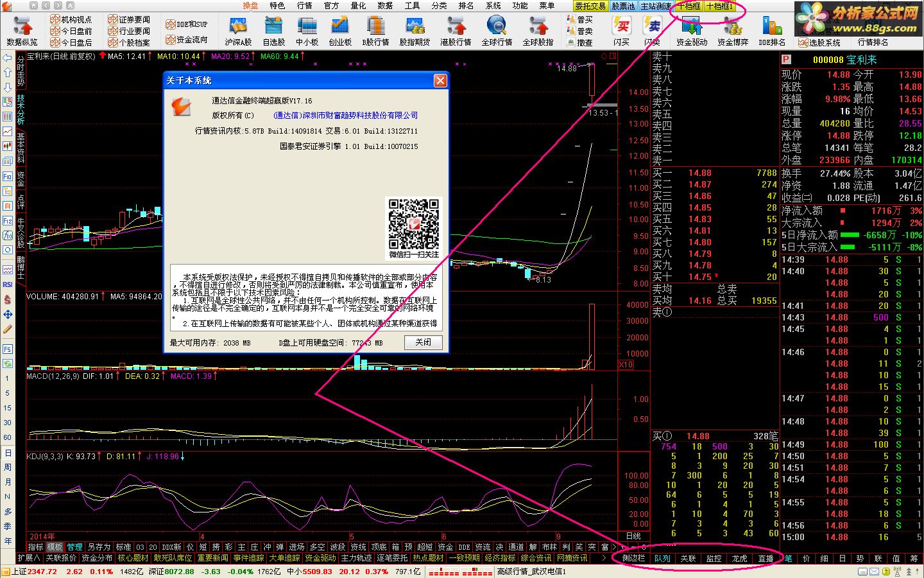Viewport: 924px width, 578px height.
Task: Click the red X on About dialog
Action: (440, 80)
